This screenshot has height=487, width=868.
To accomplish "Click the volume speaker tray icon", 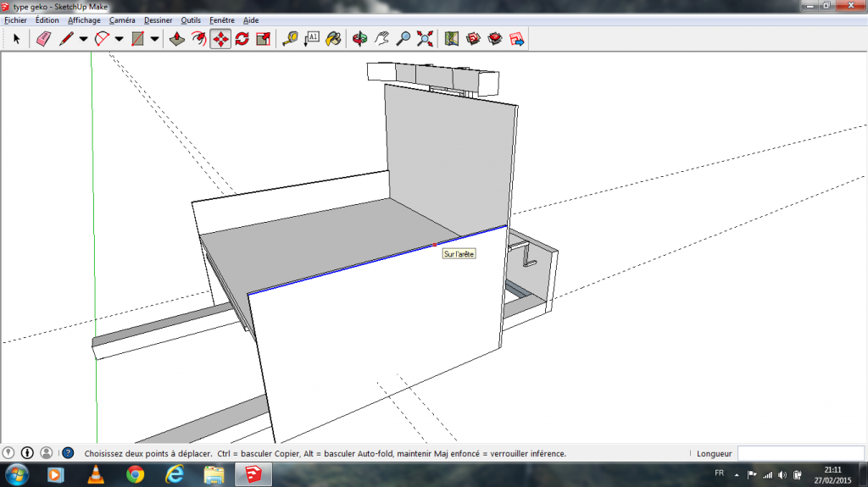I will coord(782,475).
